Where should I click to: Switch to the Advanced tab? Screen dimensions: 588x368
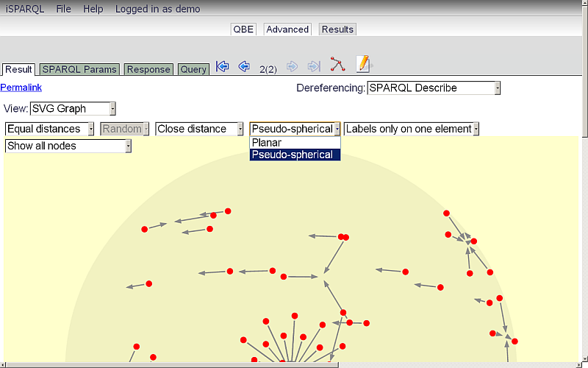tap(287, 29)
